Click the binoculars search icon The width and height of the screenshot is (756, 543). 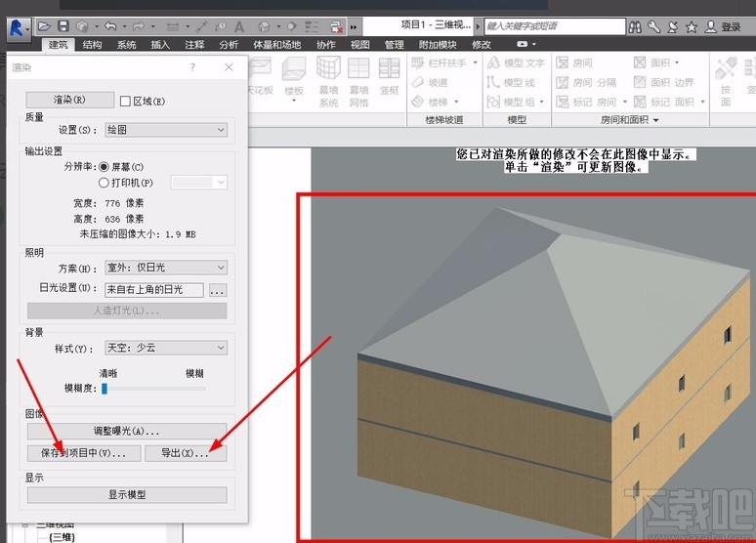pyautogui.click(x=635, y=27)
